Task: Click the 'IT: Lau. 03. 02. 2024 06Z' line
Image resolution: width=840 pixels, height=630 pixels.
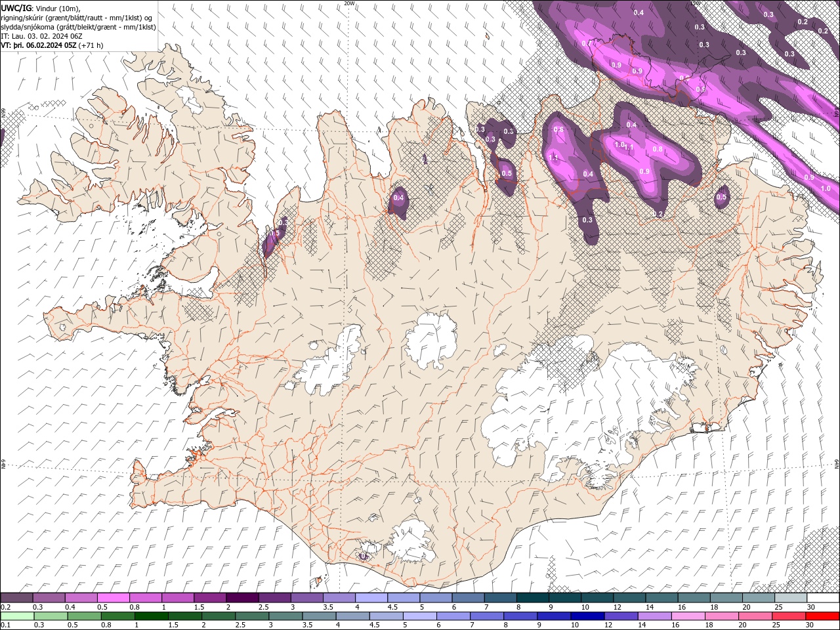Action: click(x=43, y=36)
